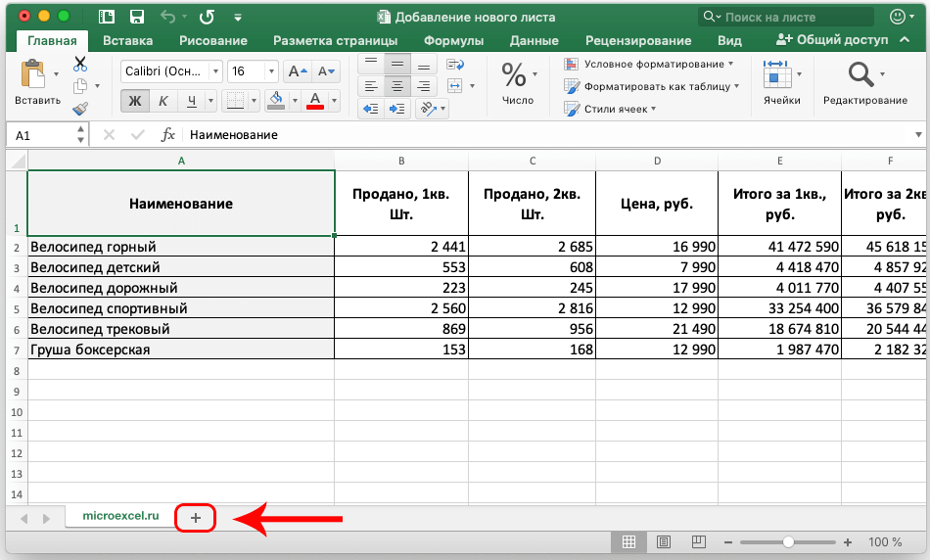Toggle Italic formatting button К
Image resolution: width=930 pixels, height=560 pixels.
tap(163, 101)
